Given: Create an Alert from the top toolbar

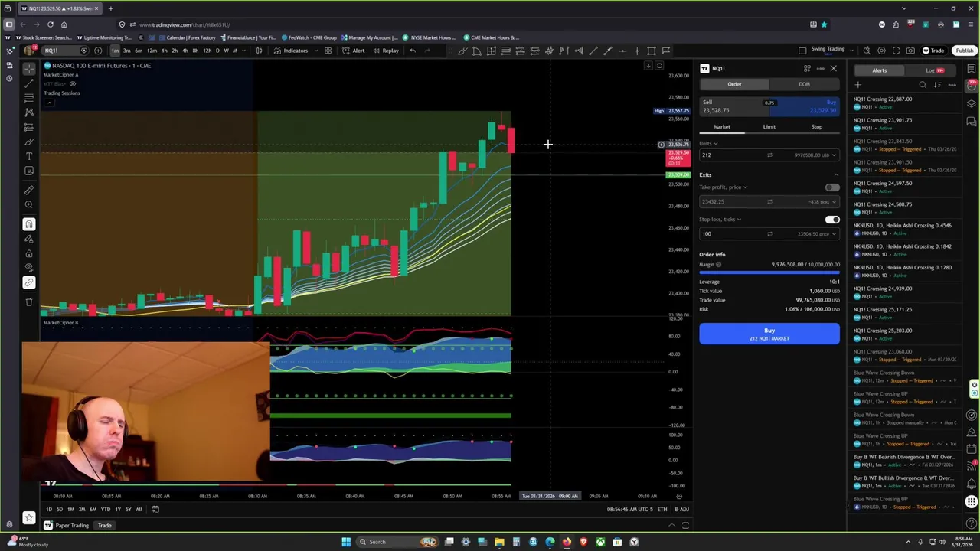Looking at the screenshot, I should [x=354, y=51].
